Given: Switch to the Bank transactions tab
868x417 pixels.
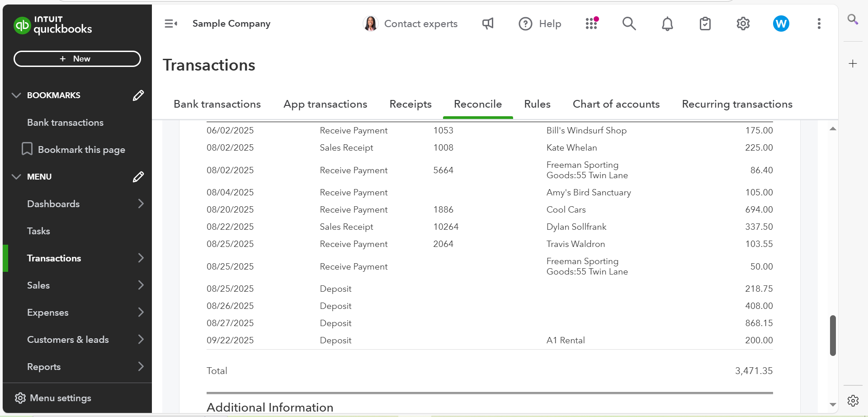Looking at the screenshot, I should click(x=217, y=104).
